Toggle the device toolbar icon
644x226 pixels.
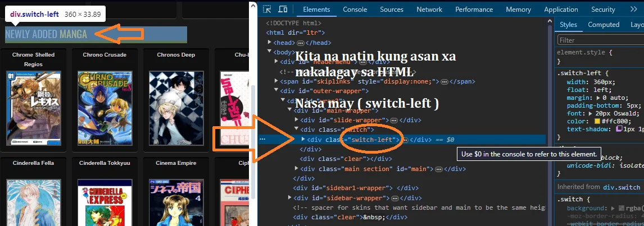[x=283, y=9]
